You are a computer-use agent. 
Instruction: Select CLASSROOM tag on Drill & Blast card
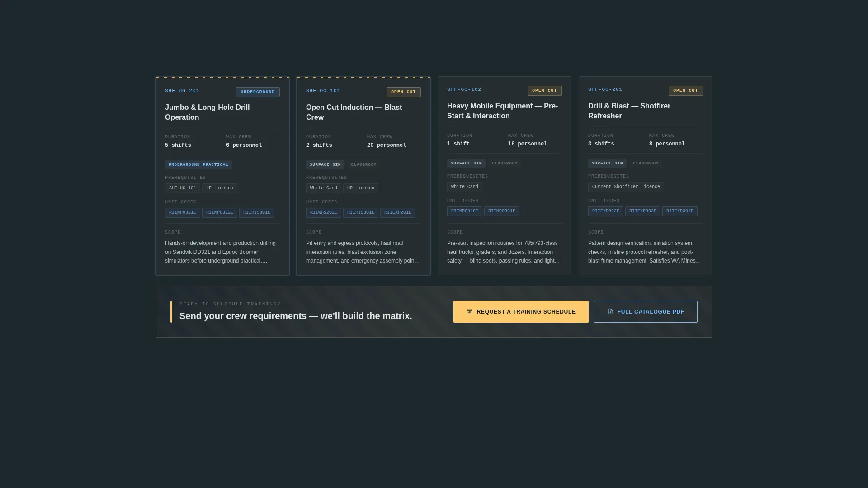point(646,164)
